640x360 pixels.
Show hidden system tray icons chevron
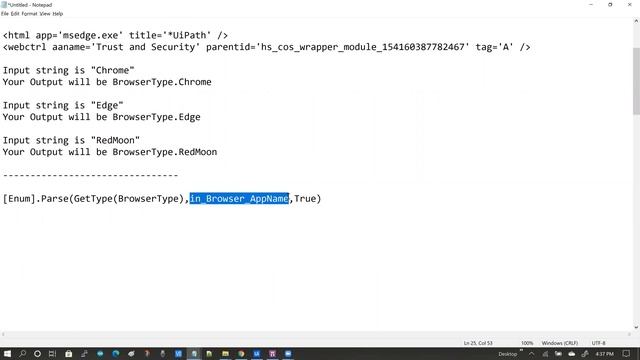[531, 354]
